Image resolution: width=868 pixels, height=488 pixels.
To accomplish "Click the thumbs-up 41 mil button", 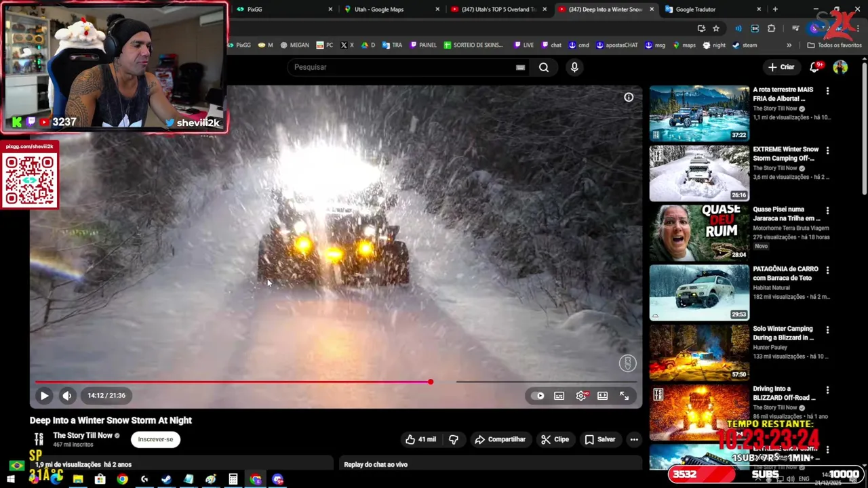I will point(420,439).
